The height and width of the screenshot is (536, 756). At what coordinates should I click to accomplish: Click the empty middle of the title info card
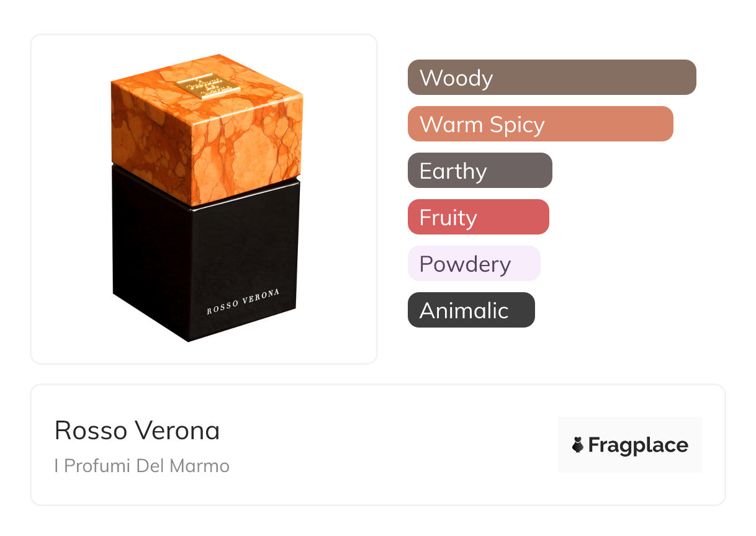[391, 445]
